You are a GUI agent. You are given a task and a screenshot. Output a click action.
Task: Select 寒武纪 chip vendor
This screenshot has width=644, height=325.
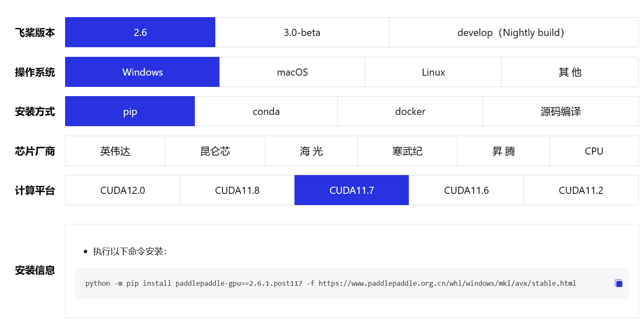click(x=408, y=151)
